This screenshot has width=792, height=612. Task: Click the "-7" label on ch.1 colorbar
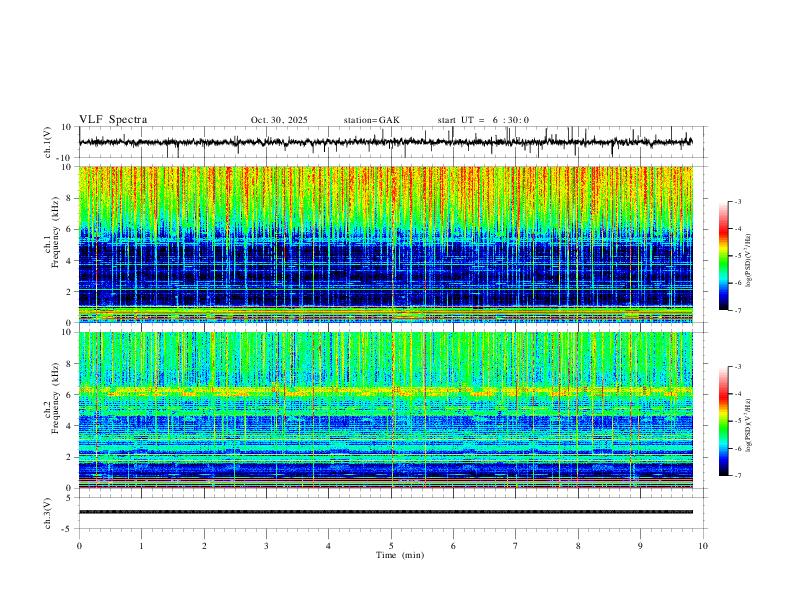(737, 311)
